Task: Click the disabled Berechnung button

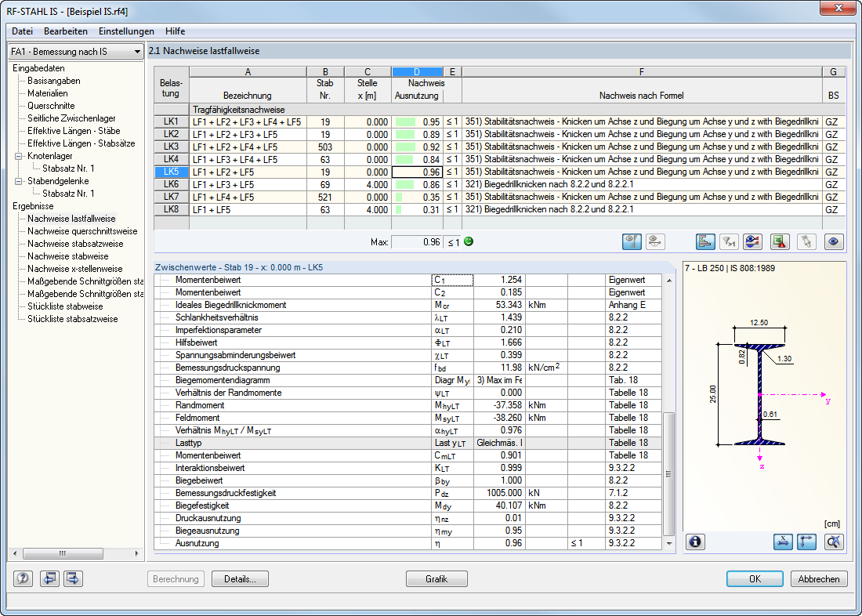Action: (176, 578)
